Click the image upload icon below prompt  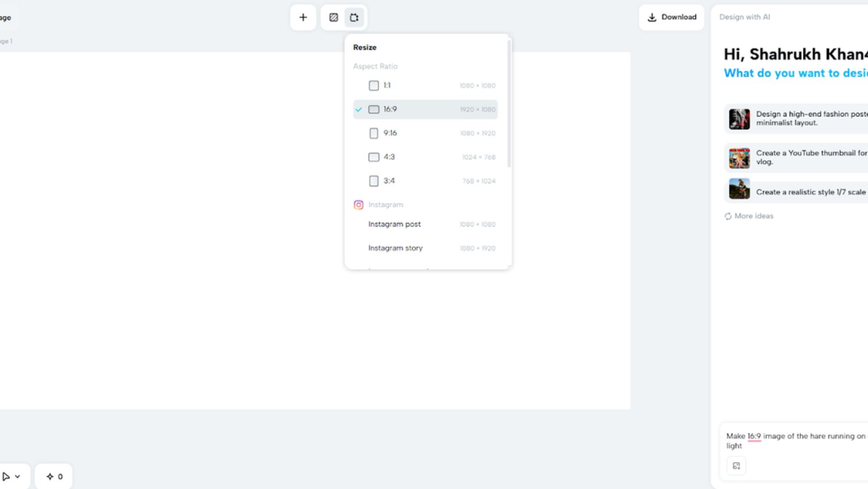point(736,466)
